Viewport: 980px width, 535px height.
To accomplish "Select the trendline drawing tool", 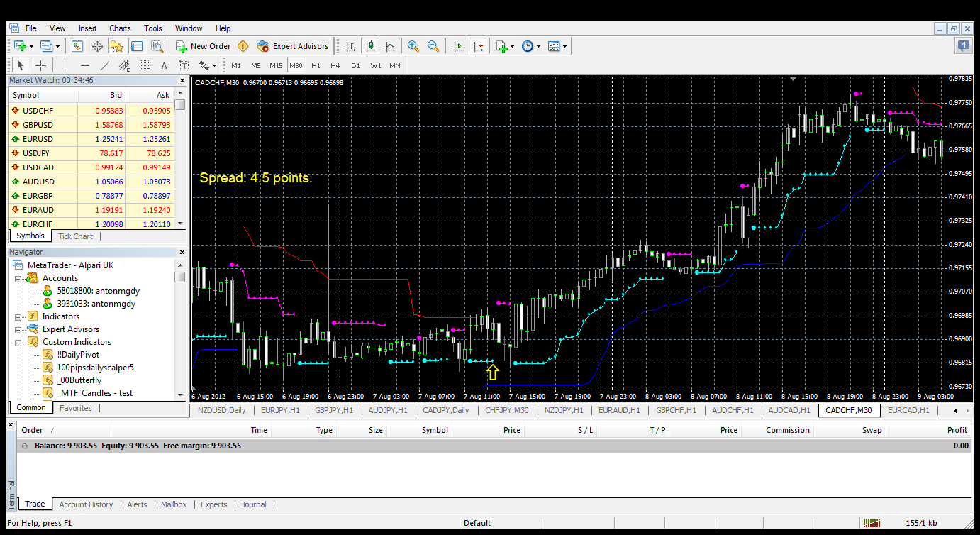I will (x=105, y=65).
